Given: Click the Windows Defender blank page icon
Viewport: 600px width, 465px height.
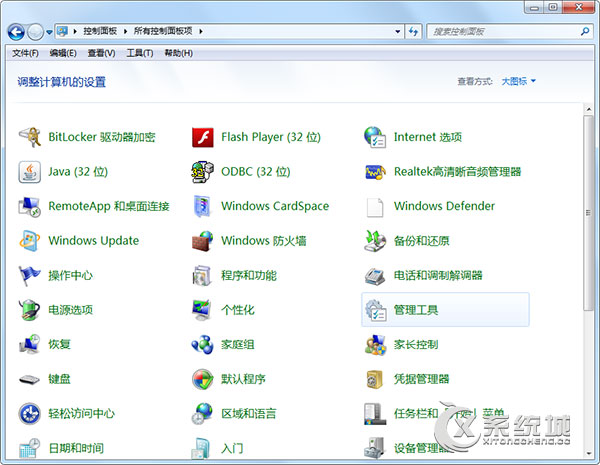Looking at the screenshot, I should click(375, 207).
